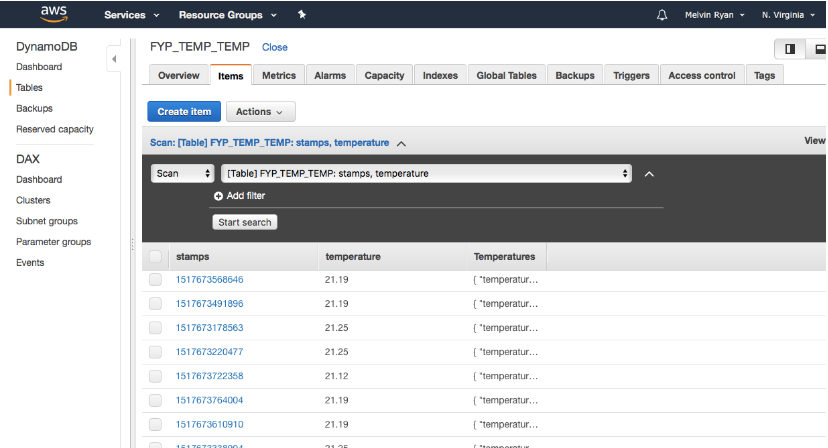Open item 1517673220477

point(210,352)
